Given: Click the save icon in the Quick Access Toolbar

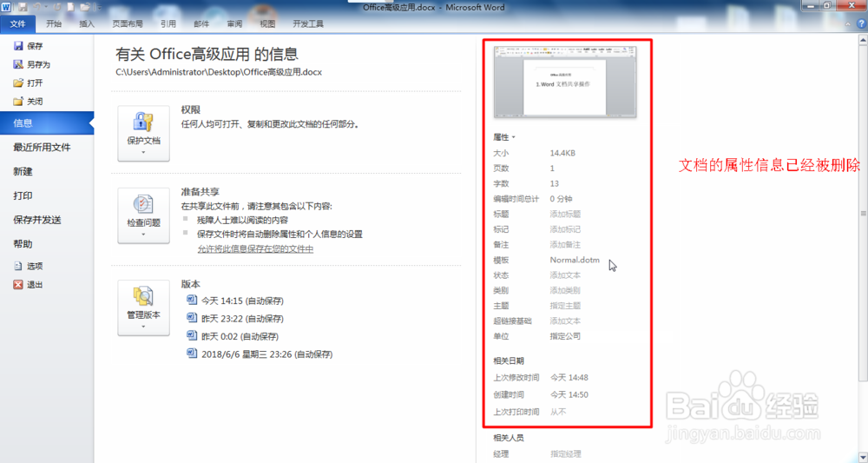Looking at the screenshot, I should pos(23,8).
